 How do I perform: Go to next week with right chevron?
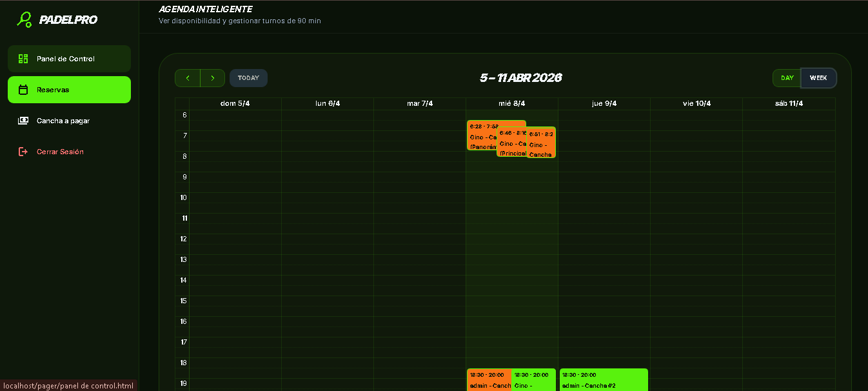[213, 78]
